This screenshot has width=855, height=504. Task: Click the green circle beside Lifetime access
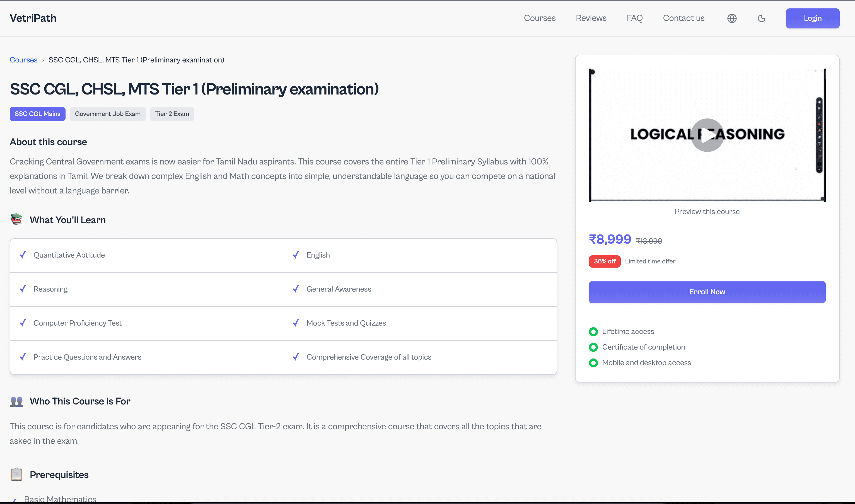coord(593,331)
